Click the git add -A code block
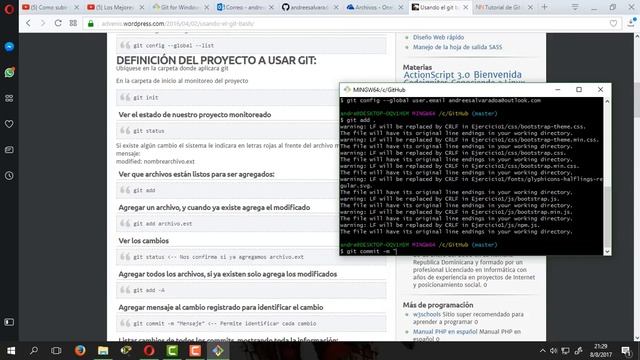 [251, 290]
